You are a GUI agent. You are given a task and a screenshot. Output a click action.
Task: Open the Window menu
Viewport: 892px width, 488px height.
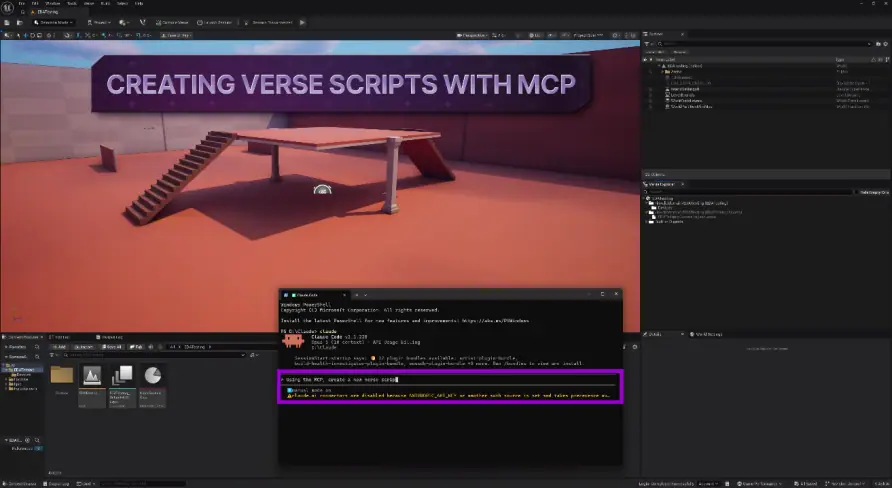(52, 3)
